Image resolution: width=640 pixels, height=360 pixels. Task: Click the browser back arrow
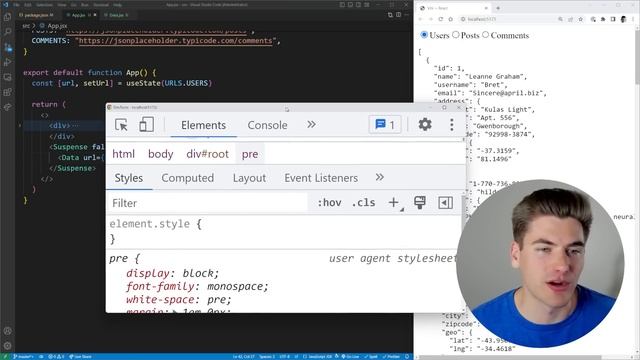pyautogui.click(x=420, y=19)
